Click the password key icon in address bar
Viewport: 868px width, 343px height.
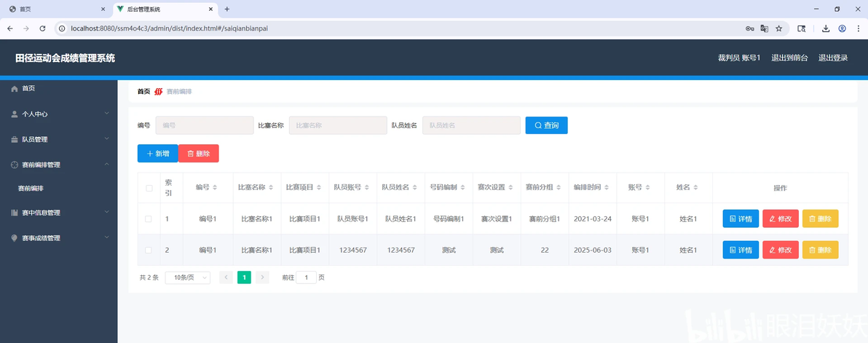pos(749,28)
